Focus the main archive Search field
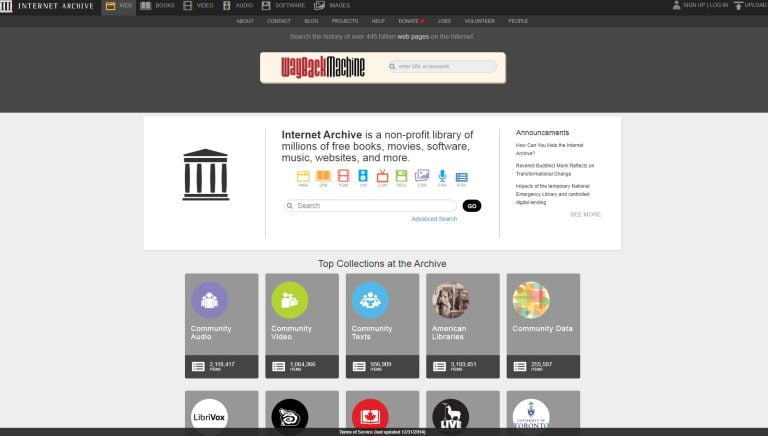 point(370,206)
